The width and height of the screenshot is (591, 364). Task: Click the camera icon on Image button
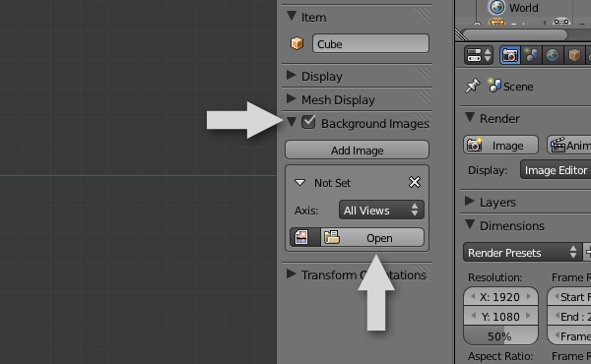click(475, 145)
